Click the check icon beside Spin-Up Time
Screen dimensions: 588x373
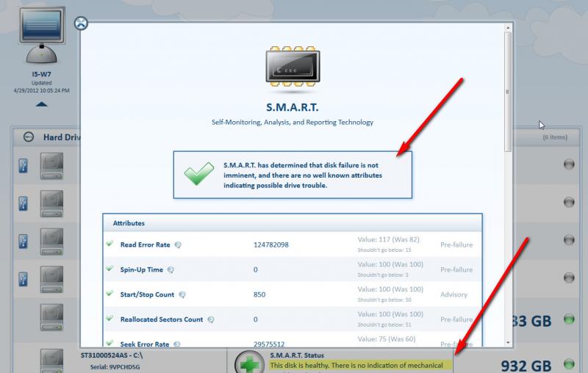110,269
